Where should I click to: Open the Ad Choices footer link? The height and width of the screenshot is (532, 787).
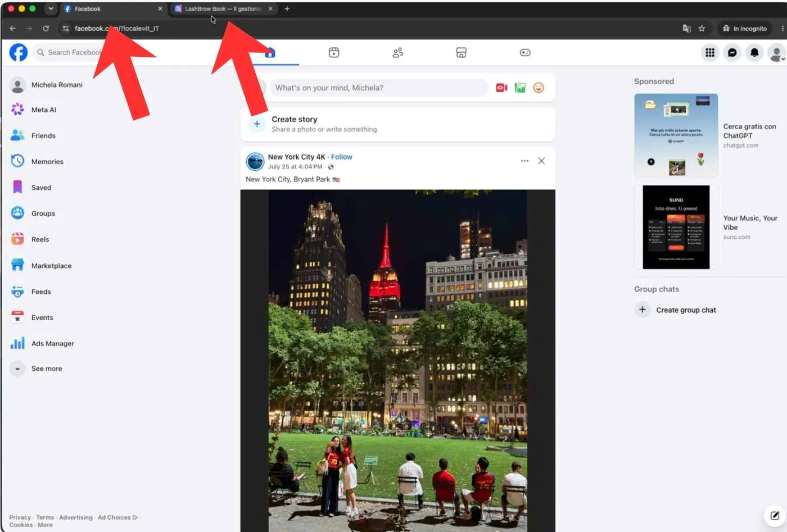pos(117,517)
